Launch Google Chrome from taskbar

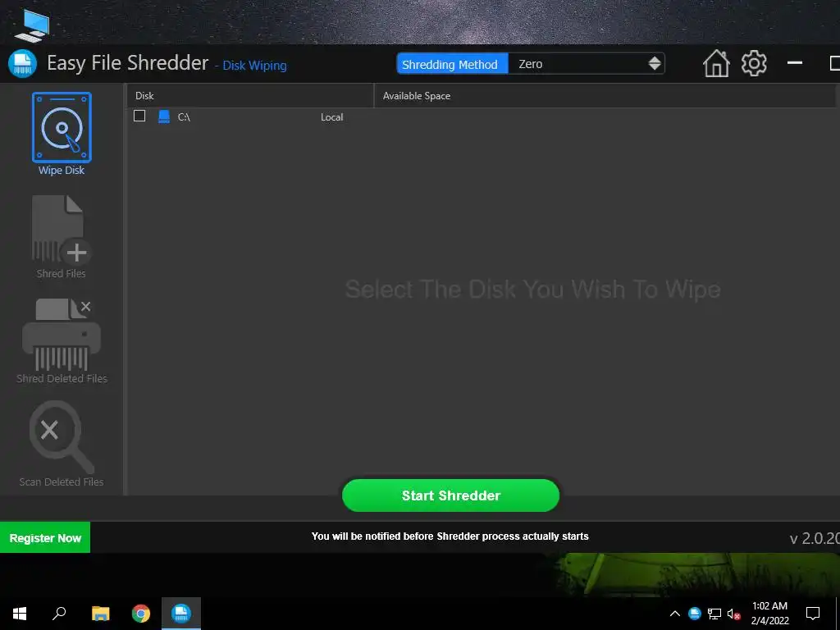(141, 614)
